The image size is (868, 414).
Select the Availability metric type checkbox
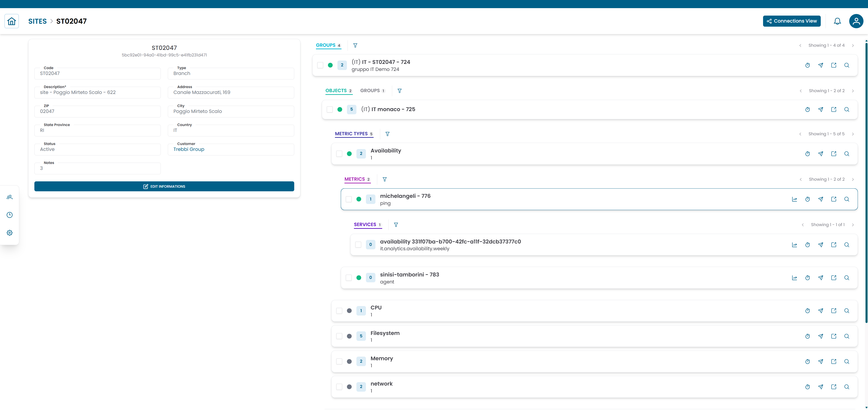click(339, 154)
